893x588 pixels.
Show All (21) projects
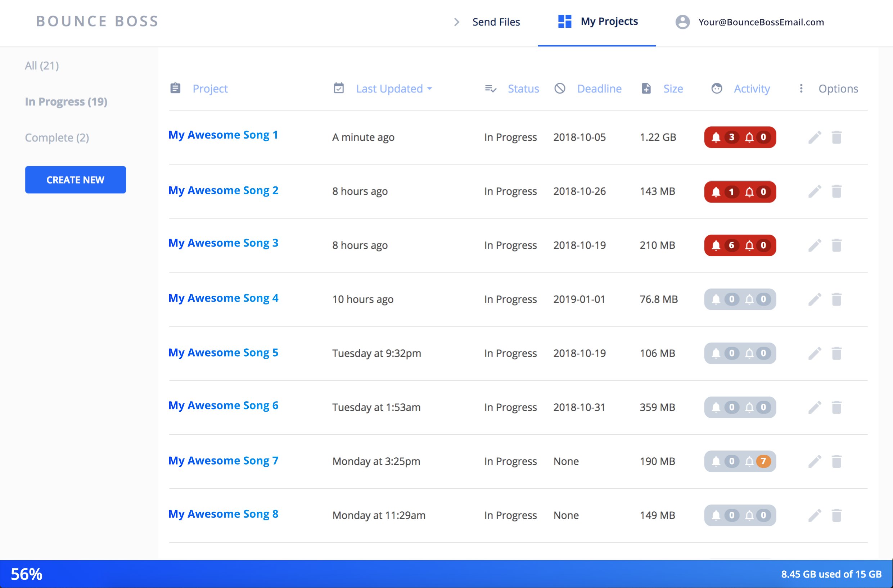tap(42, 65)
